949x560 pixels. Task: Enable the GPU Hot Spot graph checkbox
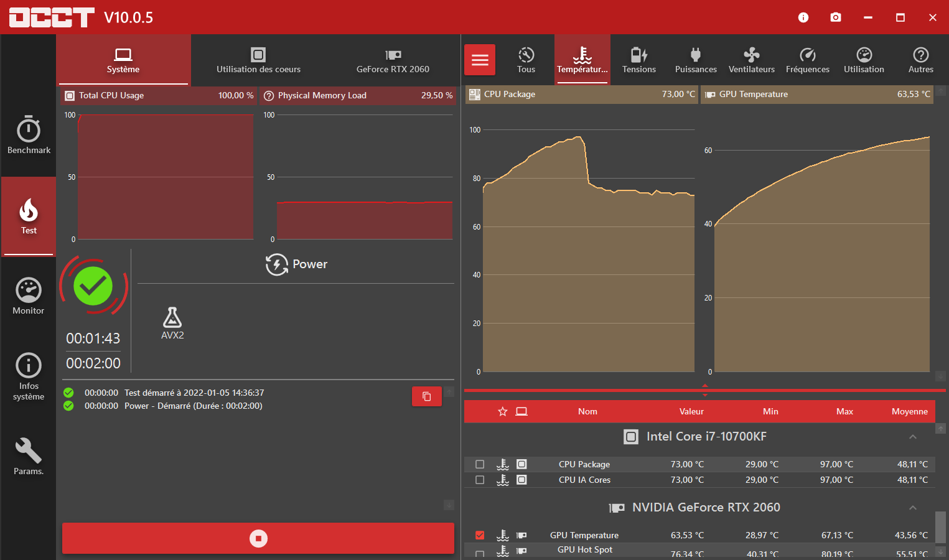point(480,553)
